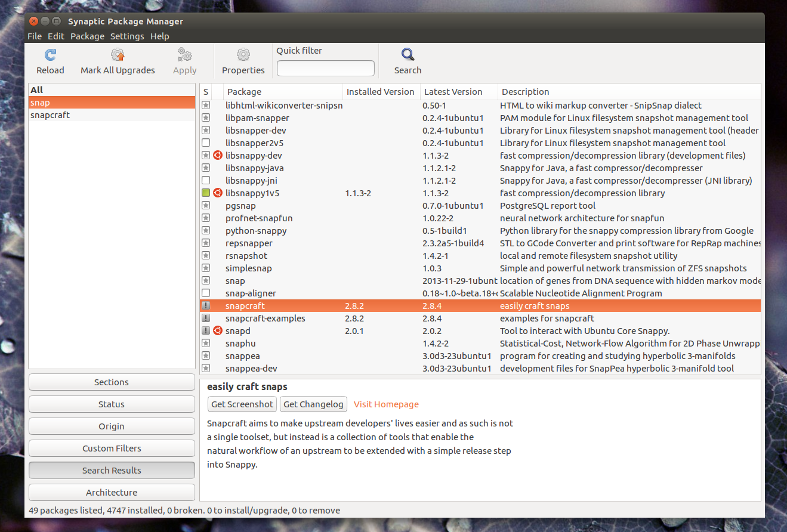
Task: Toggle status checkbox for libsnapper2v5
Action: coord(206,143)
